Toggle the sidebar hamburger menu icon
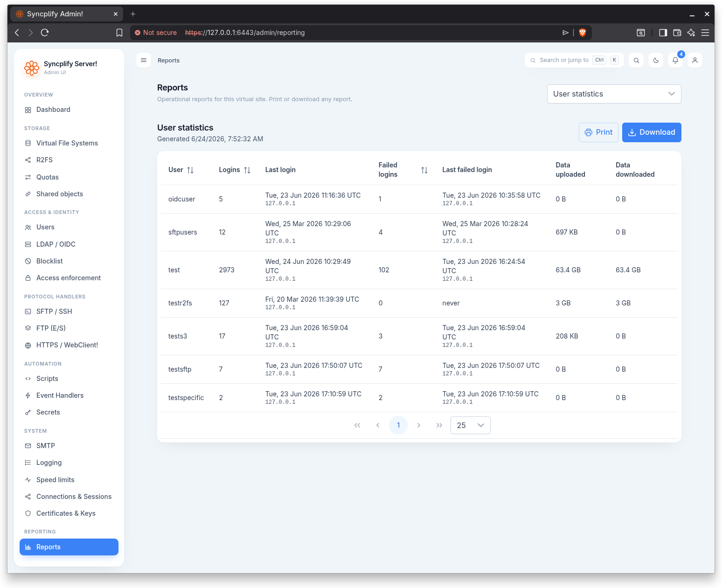The width and height of the screenshot is (722, 588). click(144, 60)
